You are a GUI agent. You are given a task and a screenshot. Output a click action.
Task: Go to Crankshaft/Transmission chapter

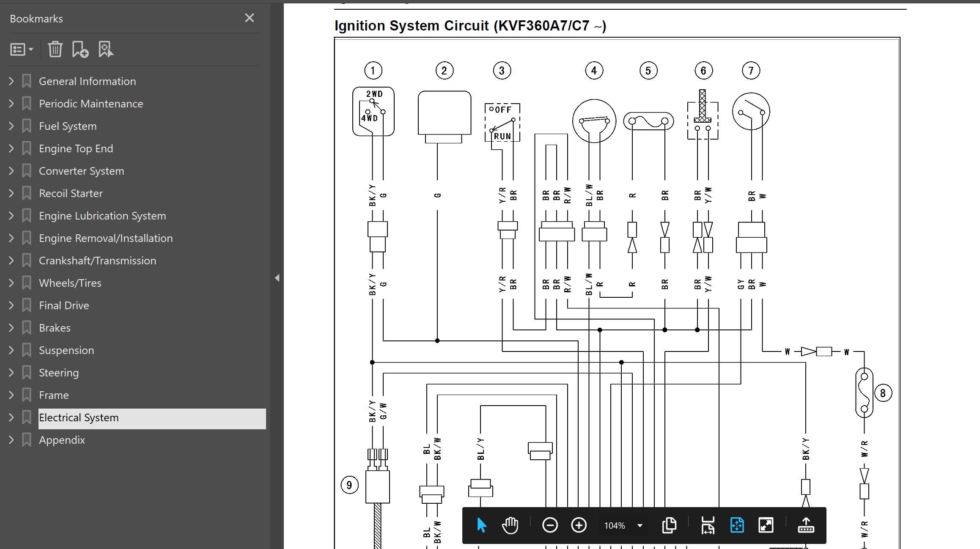point(97,261)
